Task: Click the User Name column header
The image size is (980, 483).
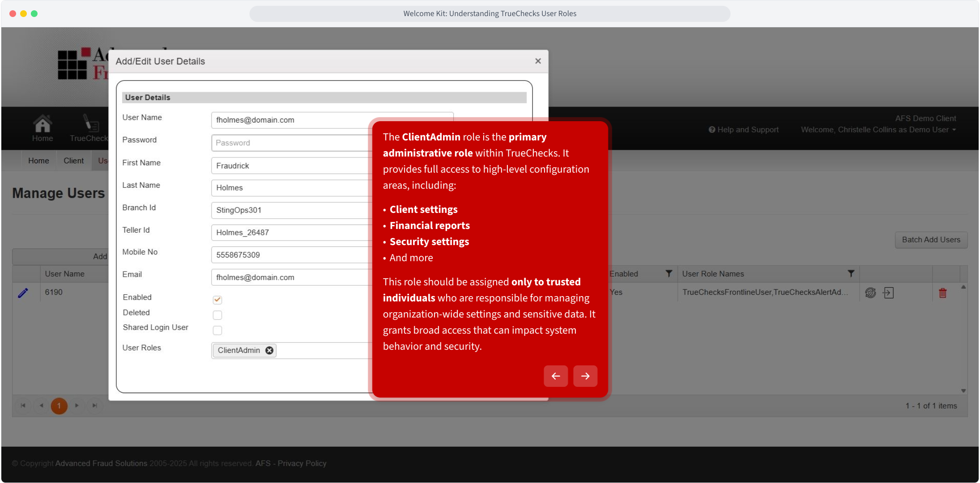Action: [x=65, y=274]
